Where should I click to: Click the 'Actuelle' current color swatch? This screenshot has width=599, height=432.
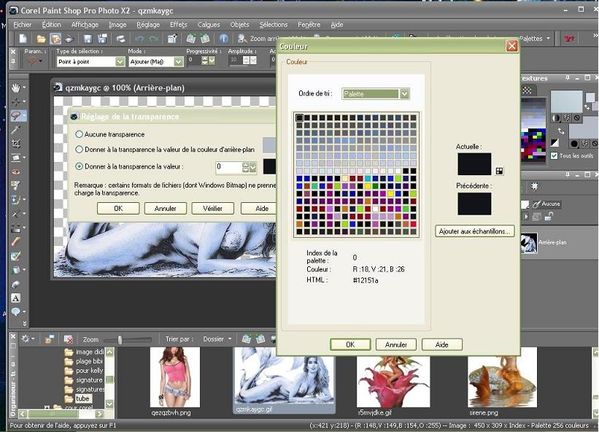coord(474,164)
